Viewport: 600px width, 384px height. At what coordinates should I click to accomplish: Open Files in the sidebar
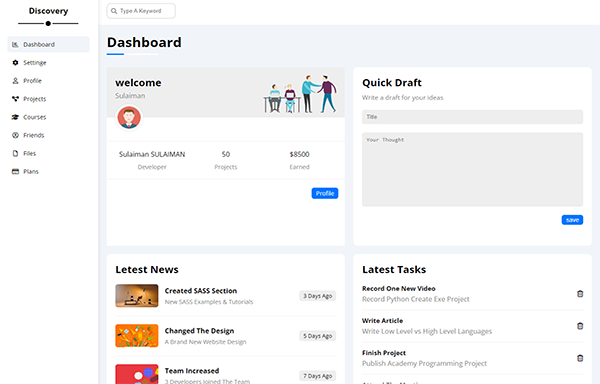click(x=48, y=153)
